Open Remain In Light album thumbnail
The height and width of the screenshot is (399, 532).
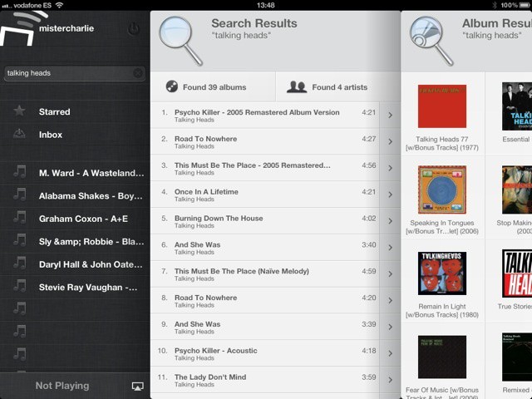click(441, 273)
